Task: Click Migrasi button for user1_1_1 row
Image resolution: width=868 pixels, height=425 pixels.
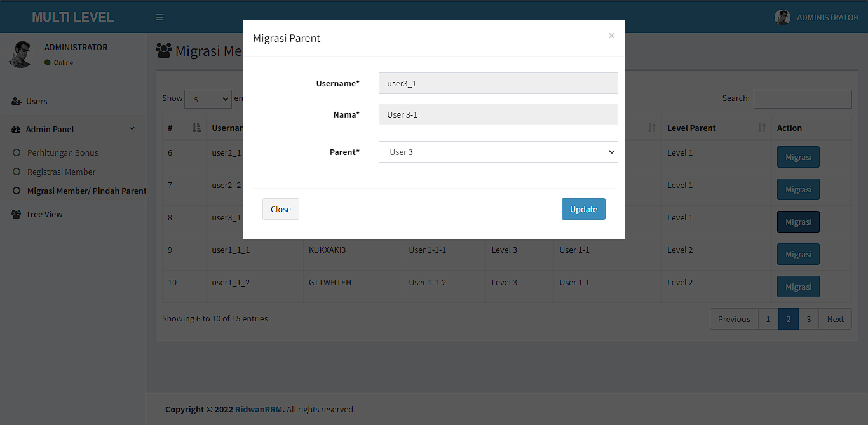Action: (x=798, y=254)
